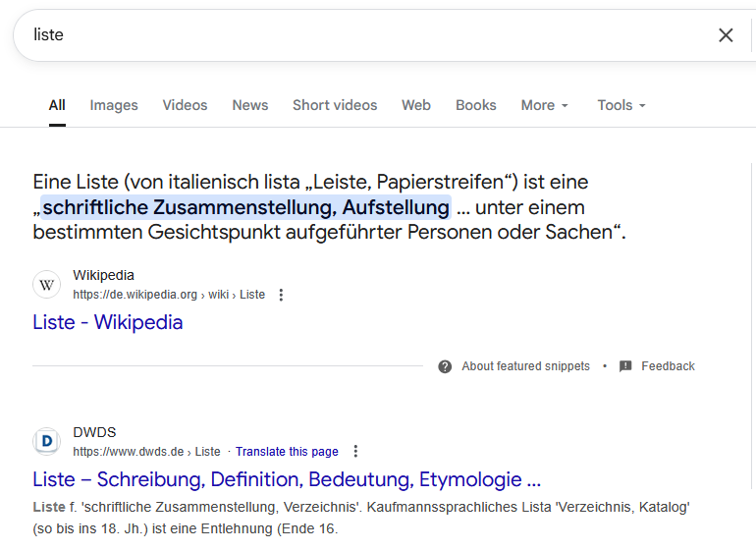Viewport: 756px width, 551px height.
Task: Open Wikipedia result options three-dot menu
Action: (x=281, y=295)
